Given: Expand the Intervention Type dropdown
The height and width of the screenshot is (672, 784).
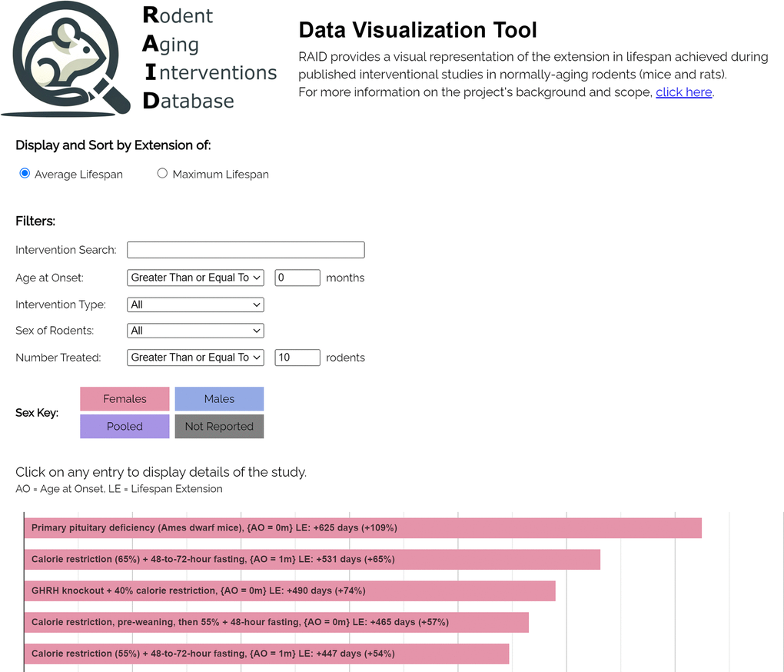Looking at the screenshot, I should tap(195, 304).
